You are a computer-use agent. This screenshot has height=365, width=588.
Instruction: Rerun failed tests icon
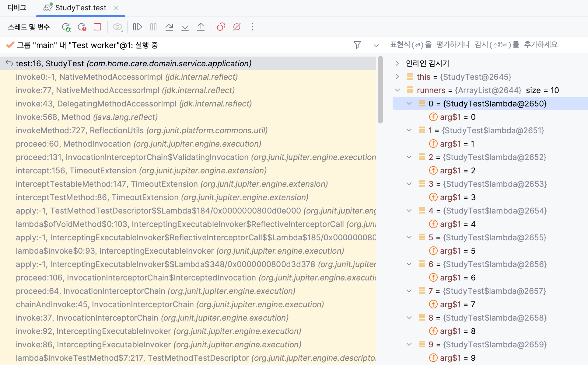click(82, 27)
